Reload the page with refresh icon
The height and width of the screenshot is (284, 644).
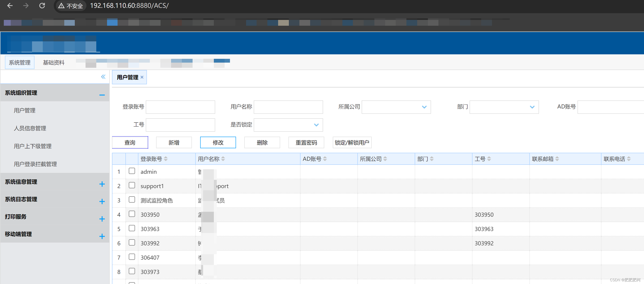click(42, 6)
